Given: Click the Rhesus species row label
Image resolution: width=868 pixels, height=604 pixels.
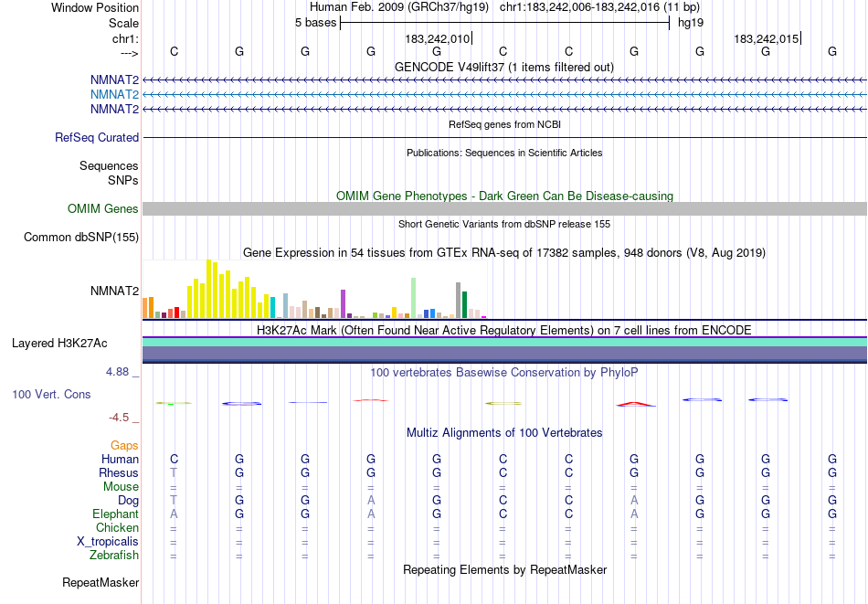Looking at the screenshot, I should [x=119, y=472].
